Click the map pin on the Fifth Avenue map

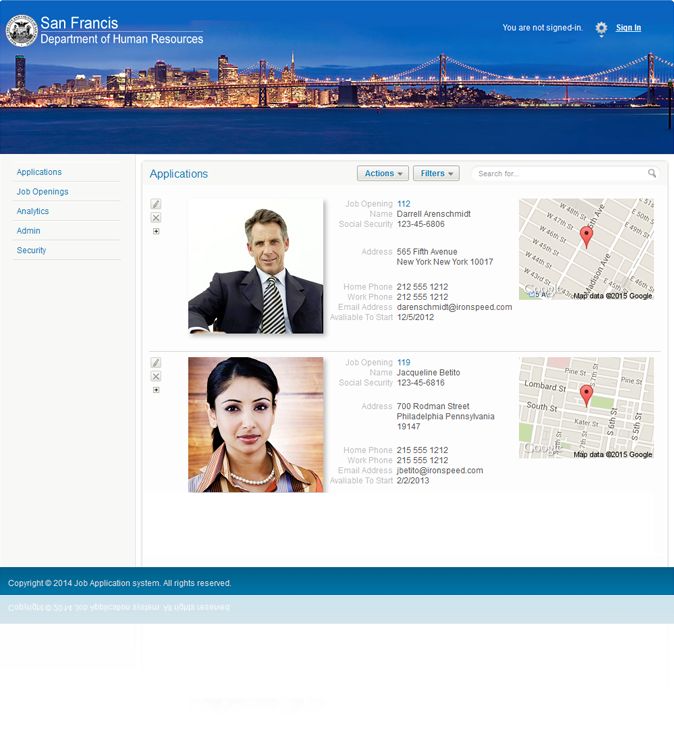[586, 237]
